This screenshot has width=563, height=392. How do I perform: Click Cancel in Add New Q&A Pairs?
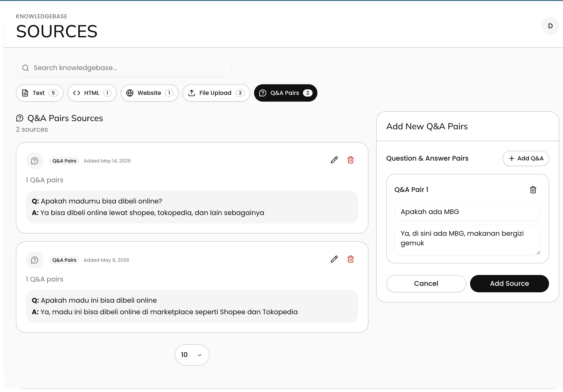click(426, 283)
